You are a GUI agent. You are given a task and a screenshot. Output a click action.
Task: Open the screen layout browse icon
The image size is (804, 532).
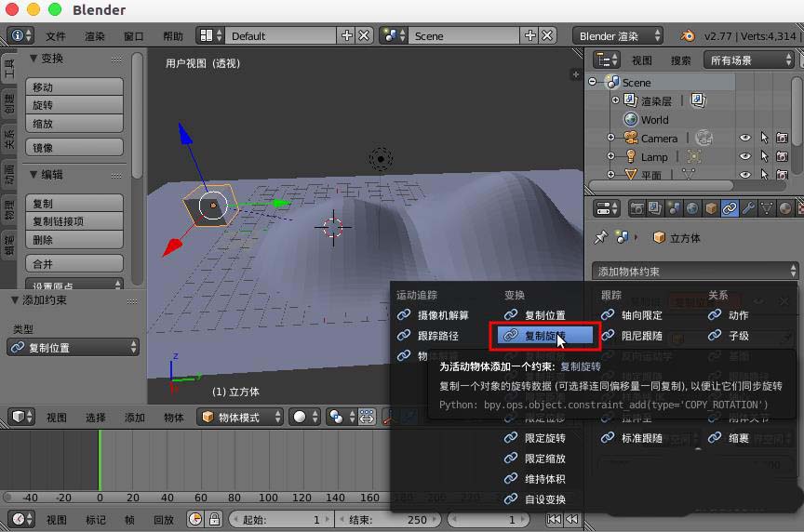[209, 35]
